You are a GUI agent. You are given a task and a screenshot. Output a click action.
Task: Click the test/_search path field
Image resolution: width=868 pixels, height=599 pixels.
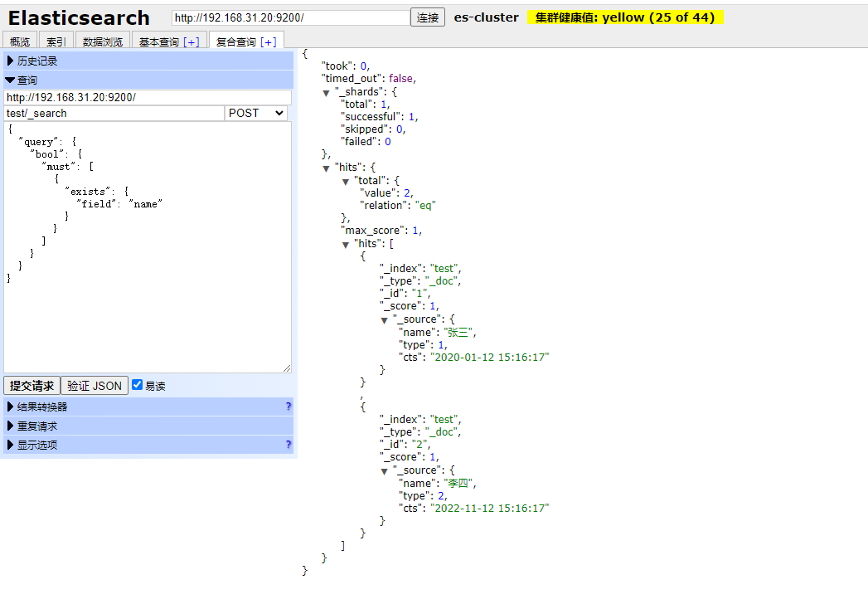(x=114, y=113)
